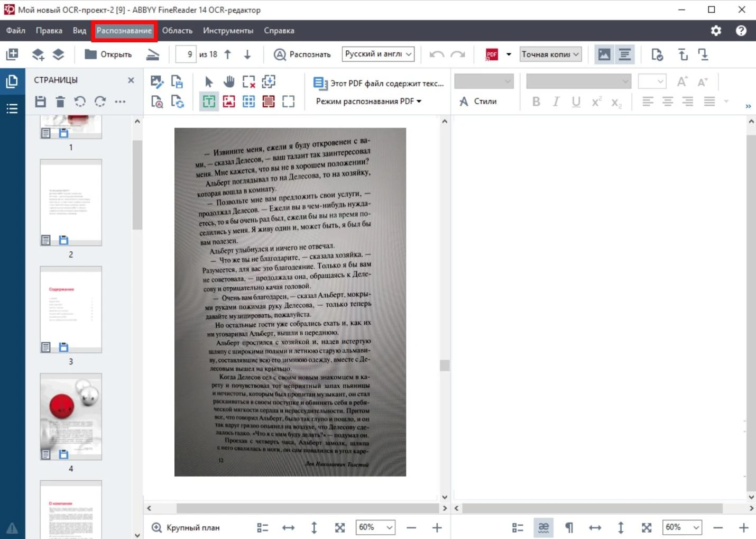Click the next error arrow icon
This screenshot has width=756, height=539.
click(x=703, y=54)
